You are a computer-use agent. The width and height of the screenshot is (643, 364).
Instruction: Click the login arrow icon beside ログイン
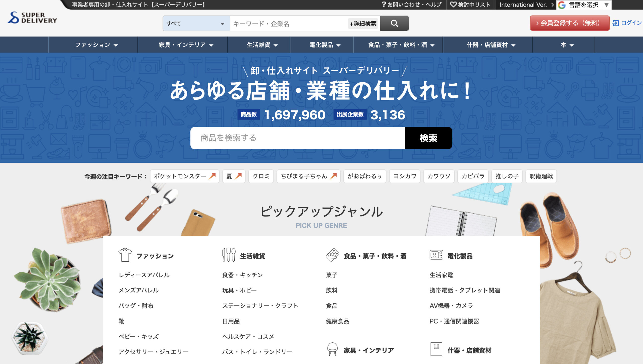click(615, 23)
